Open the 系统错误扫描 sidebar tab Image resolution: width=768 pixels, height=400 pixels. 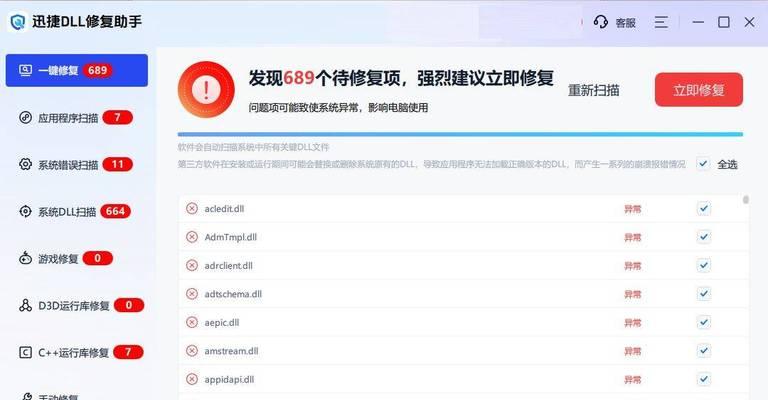tap(77, 165)
